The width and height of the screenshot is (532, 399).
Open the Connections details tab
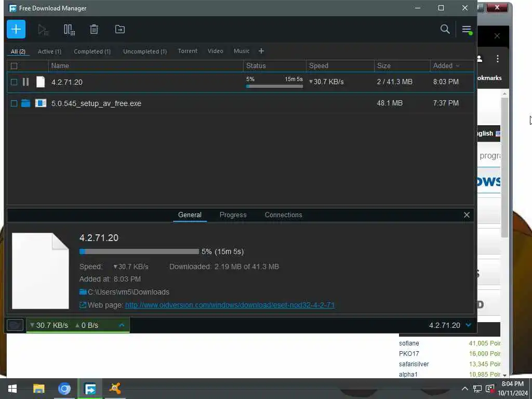click(x=283, y=215)
